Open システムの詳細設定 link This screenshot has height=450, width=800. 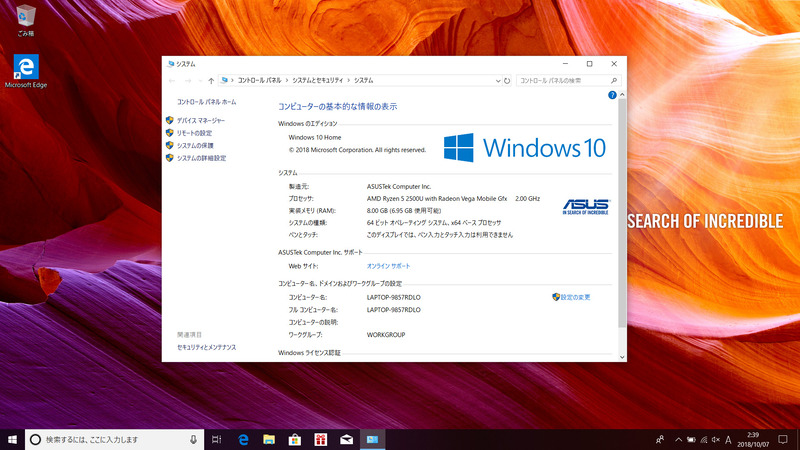202,158
